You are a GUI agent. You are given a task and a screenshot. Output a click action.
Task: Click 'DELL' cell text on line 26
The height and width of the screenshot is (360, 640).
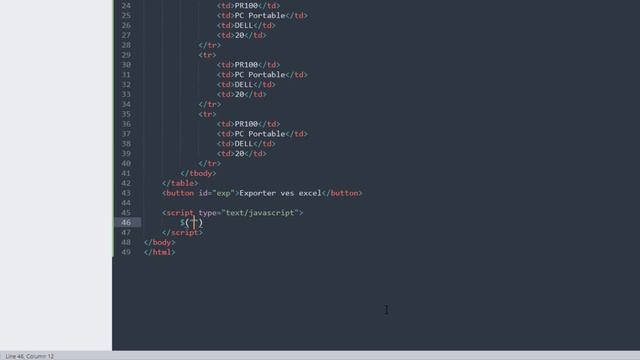point(244,25)
